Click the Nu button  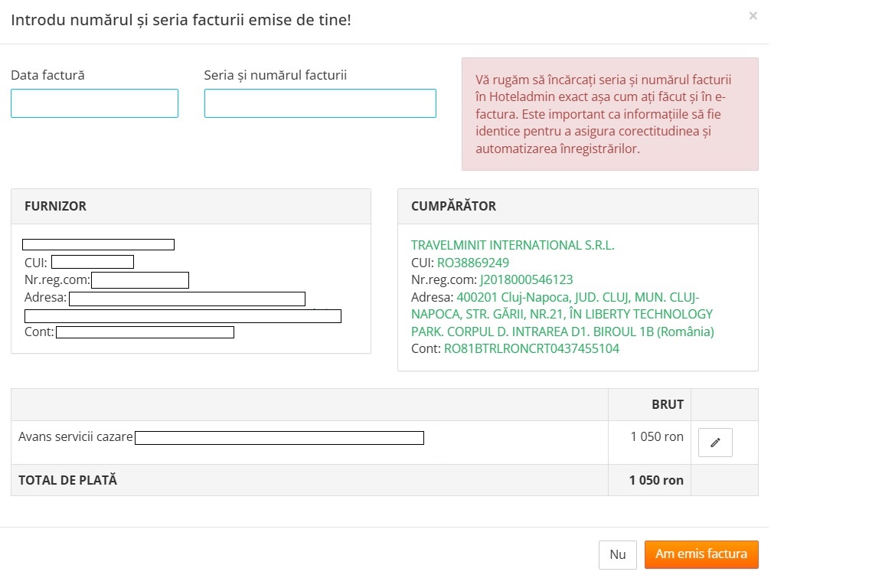coord(617,555)
